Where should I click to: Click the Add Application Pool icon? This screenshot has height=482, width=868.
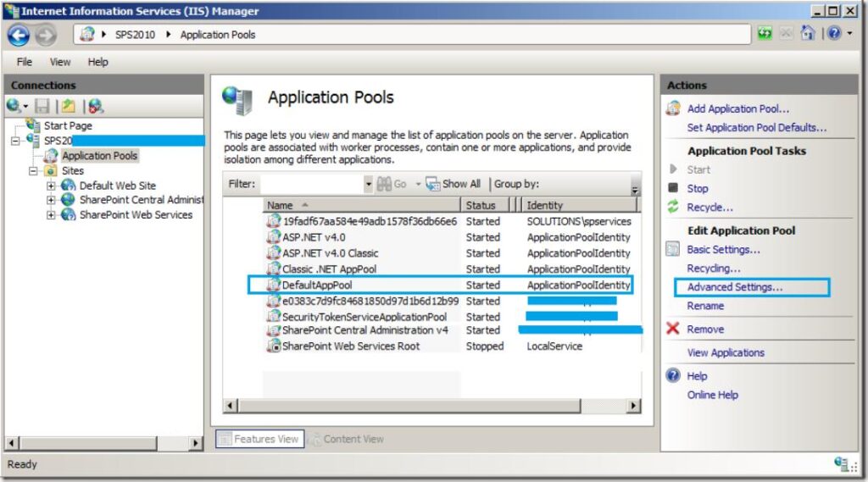[673, 108]
